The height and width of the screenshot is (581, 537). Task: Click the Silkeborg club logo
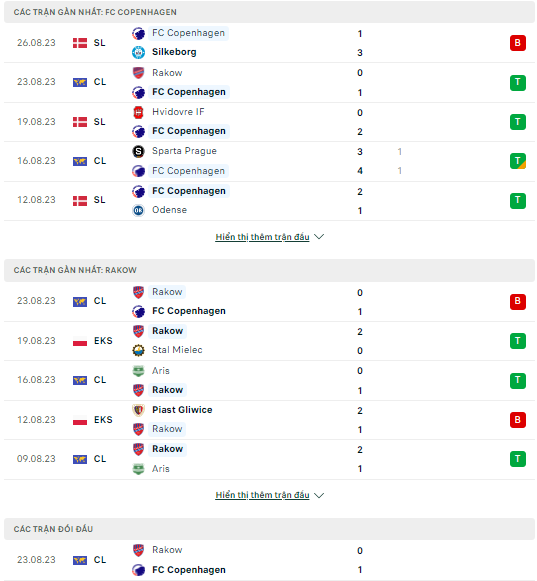pyautogui.click(x=138, y=52)
